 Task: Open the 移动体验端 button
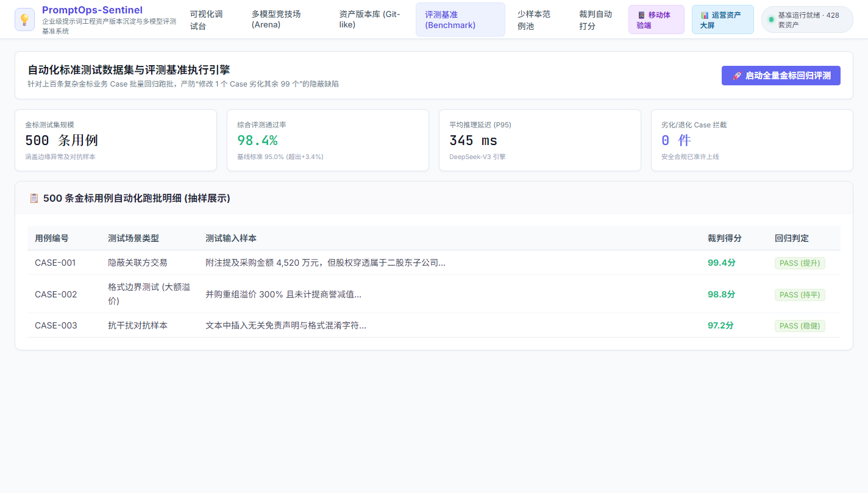tap(656, 20)
